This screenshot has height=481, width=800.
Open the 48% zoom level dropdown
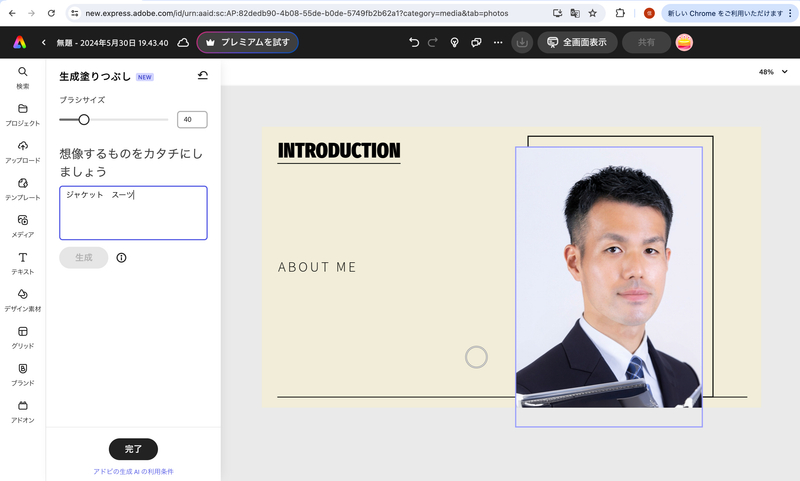point(773,72)
